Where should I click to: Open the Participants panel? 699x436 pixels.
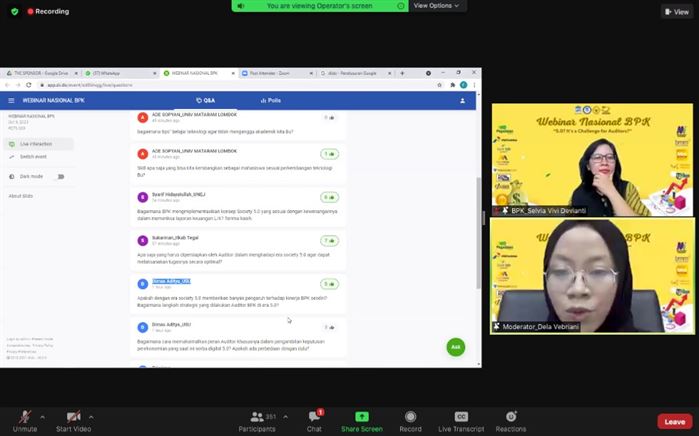[257, 420]
